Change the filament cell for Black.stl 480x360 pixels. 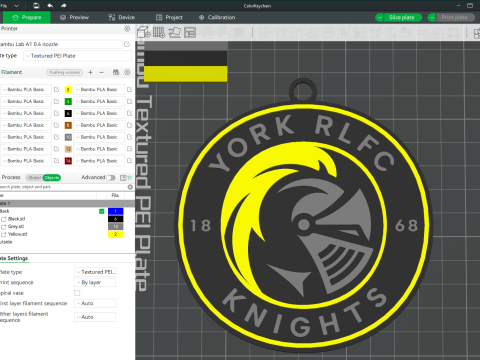[116, 219]
